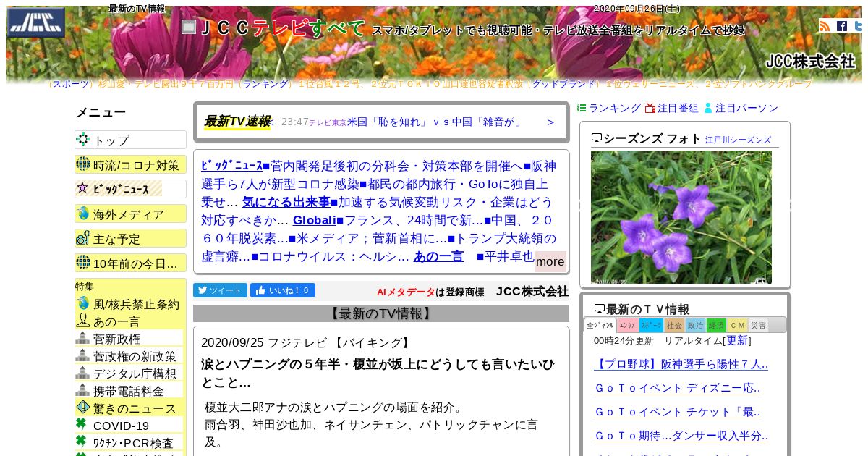Open 【プロ野球】阪神選手ら陽性7人 headline
Screen dimensions: 868x456
click(x=681, y=365)
